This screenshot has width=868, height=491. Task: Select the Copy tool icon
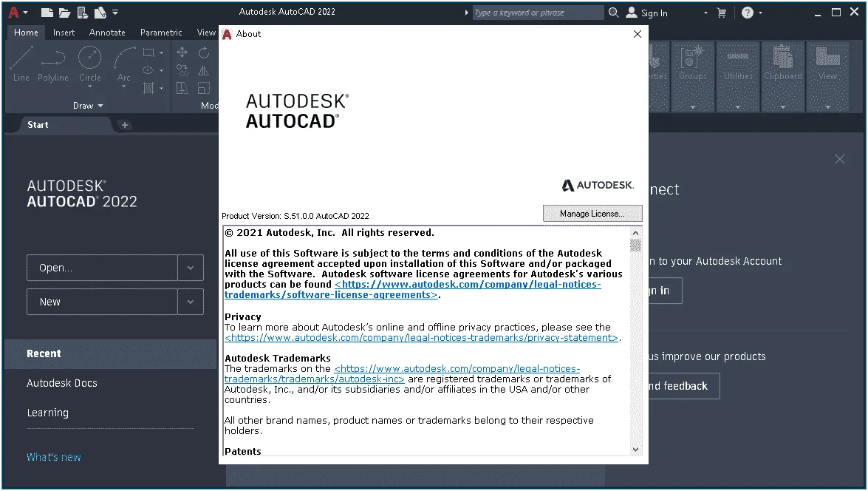pos(182,70)
